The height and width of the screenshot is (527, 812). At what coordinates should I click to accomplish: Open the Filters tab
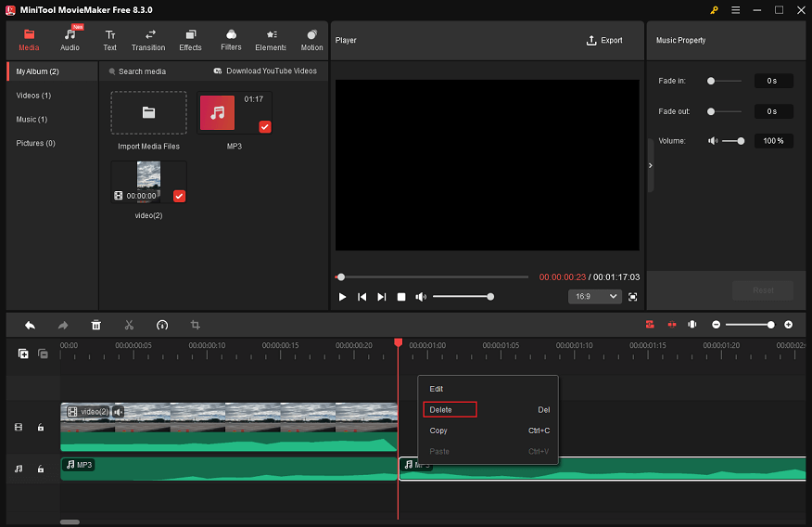[231, 41]
